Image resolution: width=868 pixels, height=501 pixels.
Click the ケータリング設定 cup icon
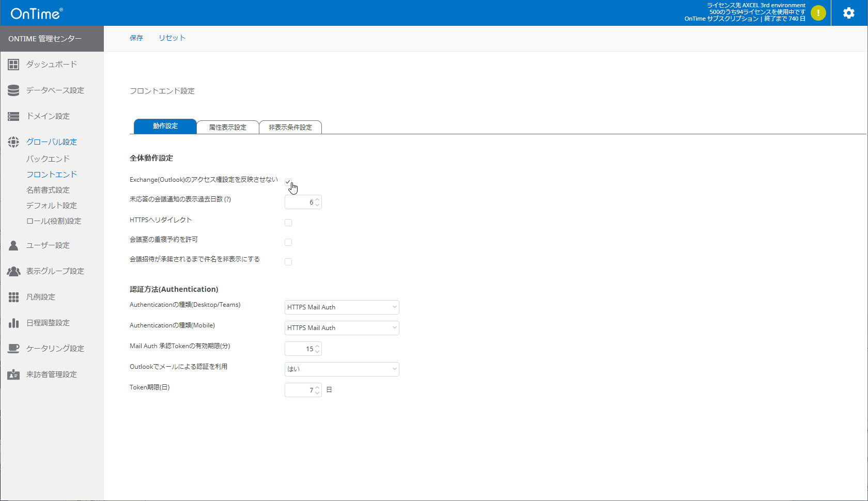13,348
